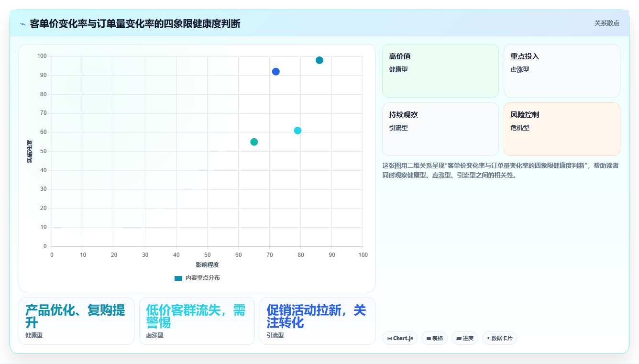This screenshot has width=639, height=364.
Task: Click the 实施难度 y-axis label
Action: (30, 152)
